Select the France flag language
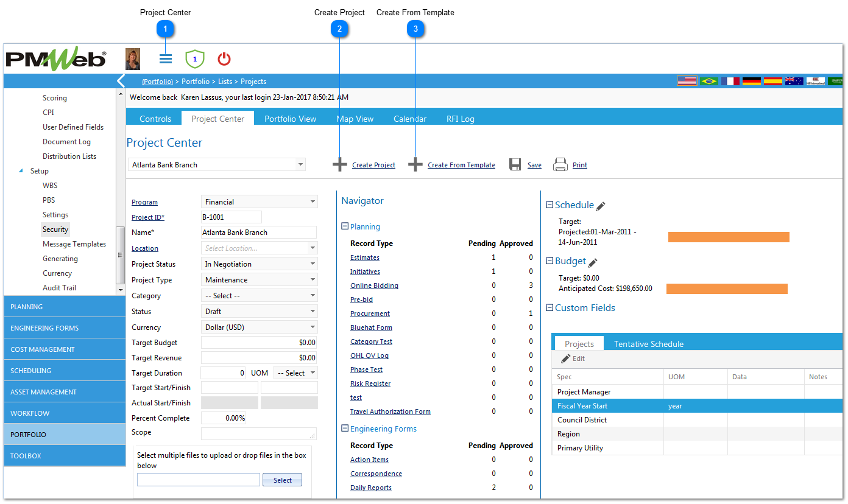 click(730, 81)
